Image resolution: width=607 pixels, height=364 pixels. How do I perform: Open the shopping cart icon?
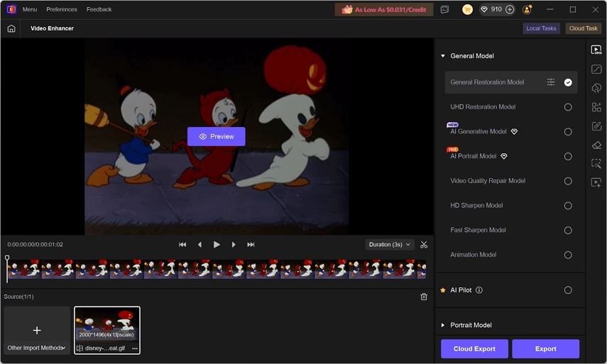[x=467, y=10]
